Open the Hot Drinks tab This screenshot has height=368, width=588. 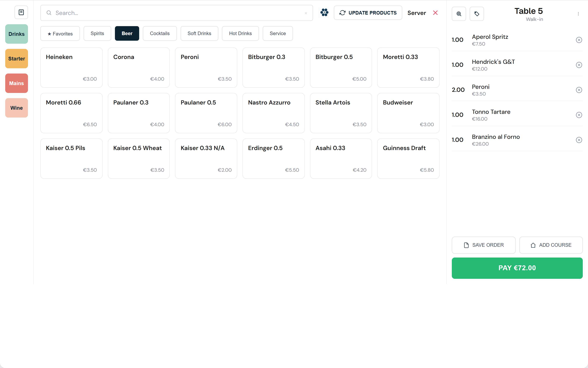tap(240, 34)
